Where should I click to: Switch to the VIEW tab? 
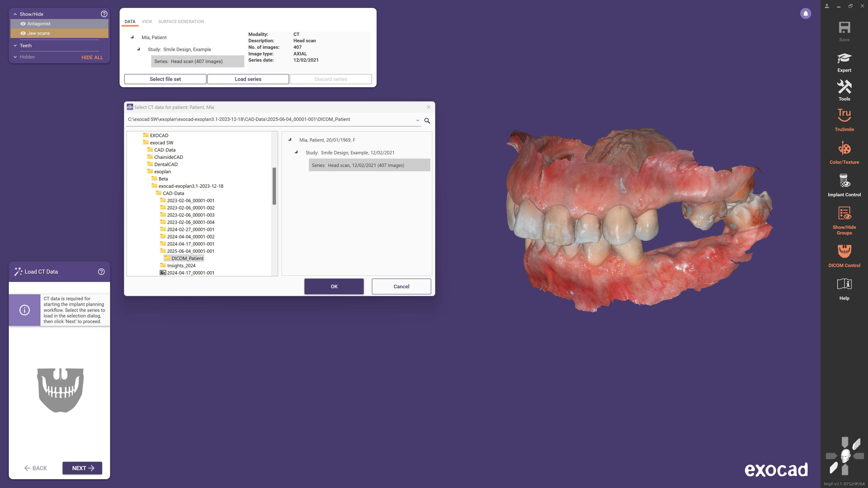click(x=146, y=21)
